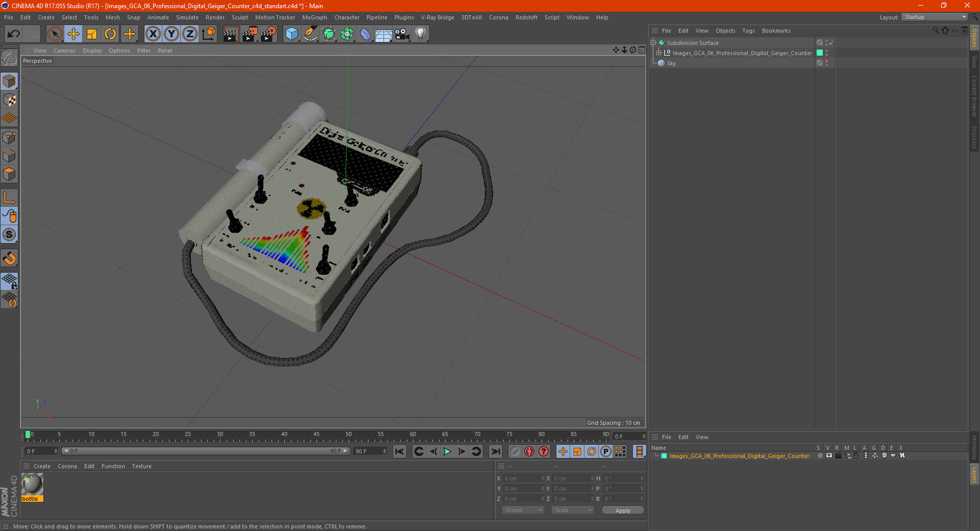Image resolution: width=980 pixels, height=531 pixels.
Task: Open the MoGraph menu
Action: (314, 17)
